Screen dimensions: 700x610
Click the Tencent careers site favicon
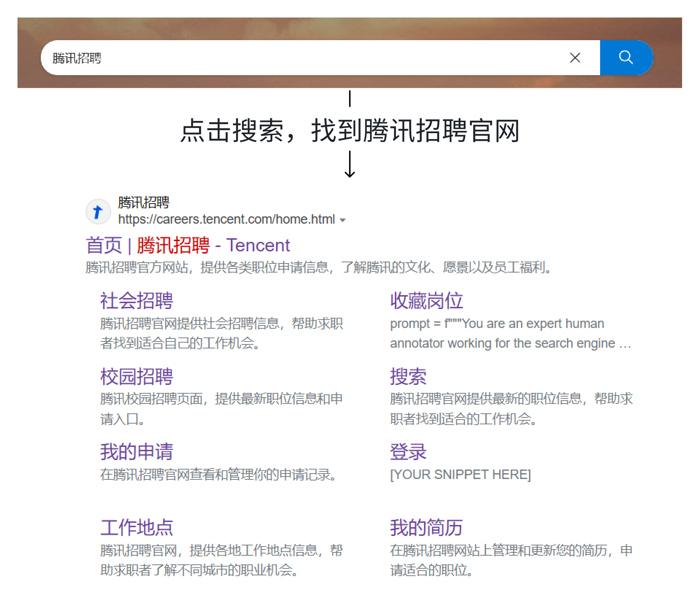[x=98, y=212]
